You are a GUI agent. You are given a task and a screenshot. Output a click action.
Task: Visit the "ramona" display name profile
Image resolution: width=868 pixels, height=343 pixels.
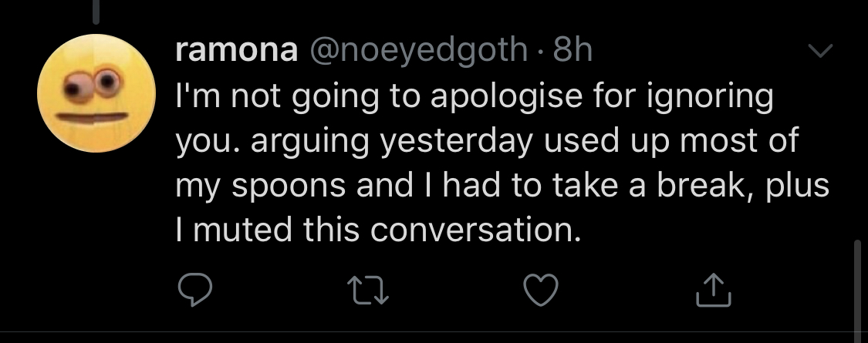click(x=238, y=52)
